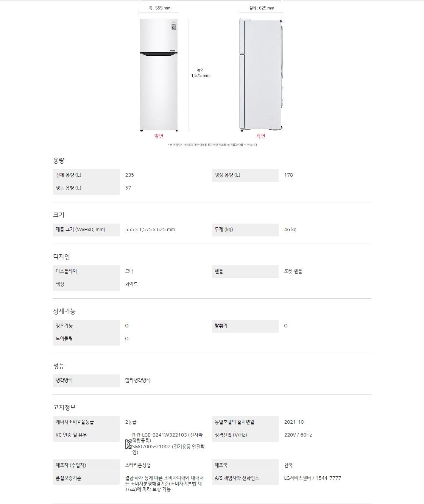
Task: Click the 디자인 section heading
Action: [61, 257]
